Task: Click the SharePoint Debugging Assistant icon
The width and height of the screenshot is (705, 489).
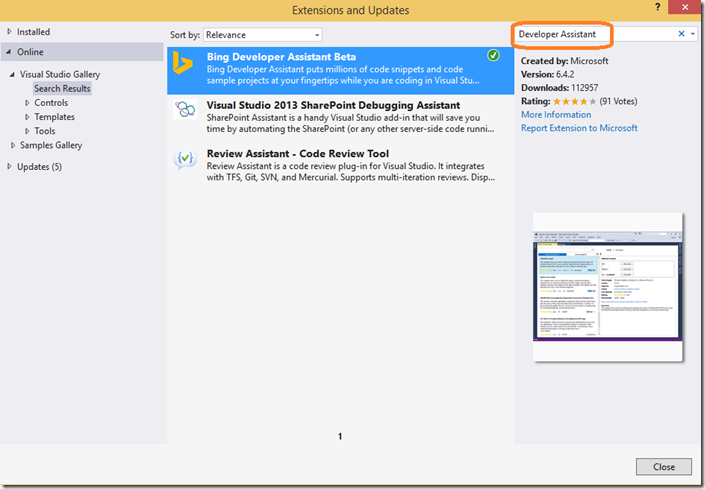Action: point(185,109)
